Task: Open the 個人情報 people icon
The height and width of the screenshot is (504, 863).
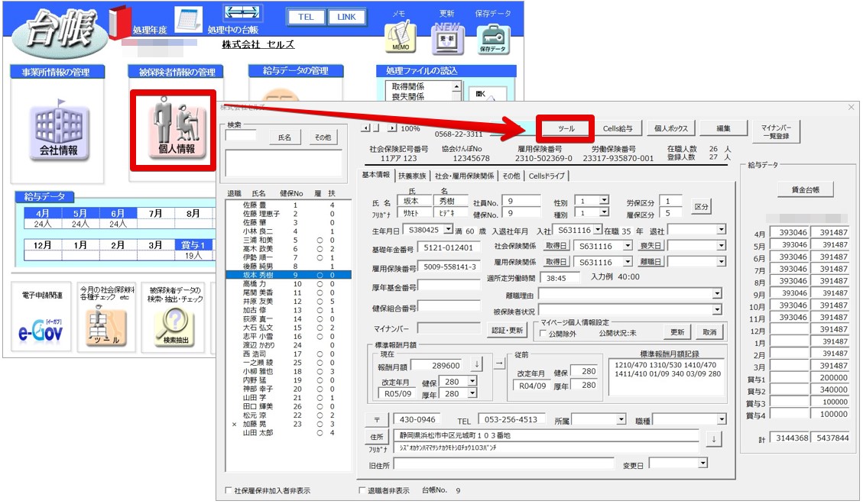Action: [x=176, y=130]
